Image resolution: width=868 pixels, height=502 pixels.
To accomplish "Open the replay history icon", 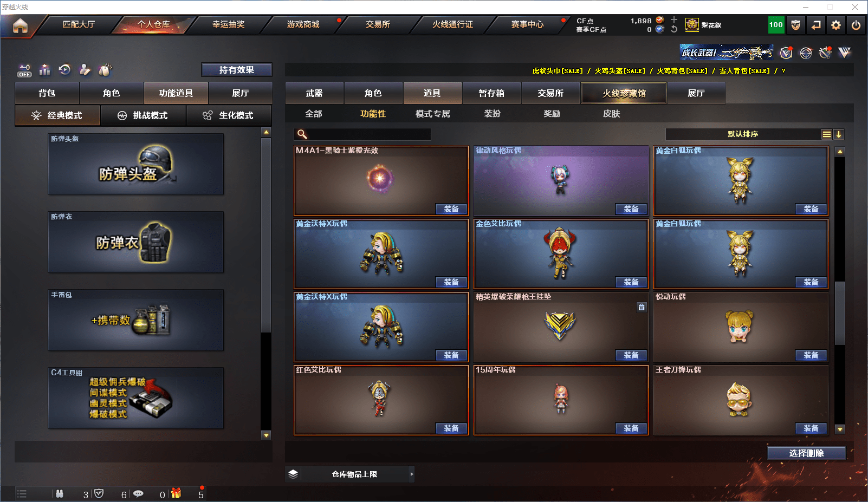I will click(65, 69).
